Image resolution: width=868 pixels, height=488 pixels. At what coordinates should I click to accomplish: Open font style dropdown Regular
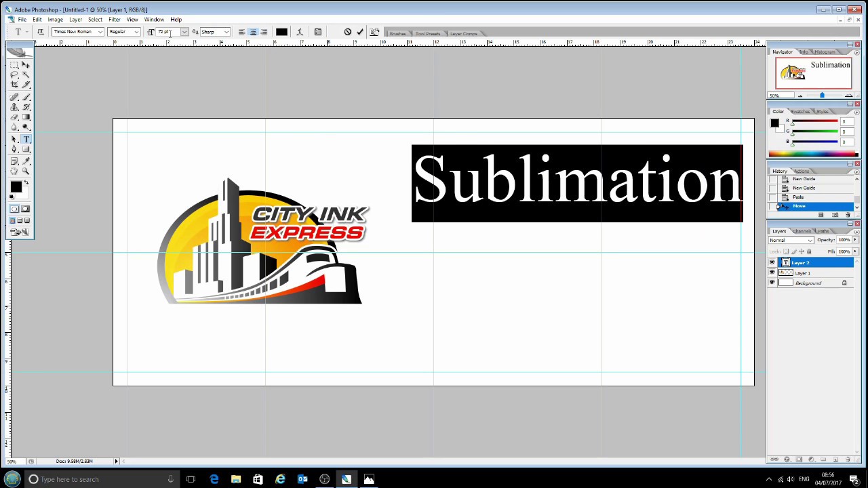(x=123, y=32)
